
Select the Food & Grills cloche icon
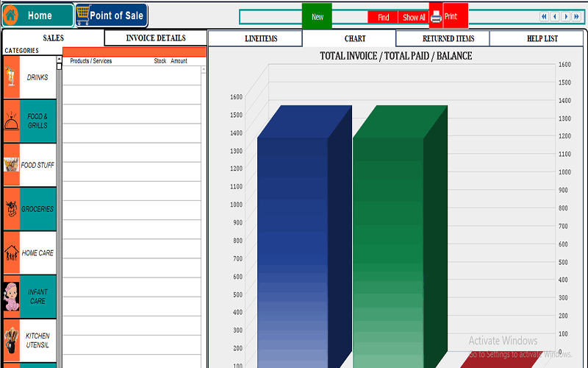tap(11, 121)
